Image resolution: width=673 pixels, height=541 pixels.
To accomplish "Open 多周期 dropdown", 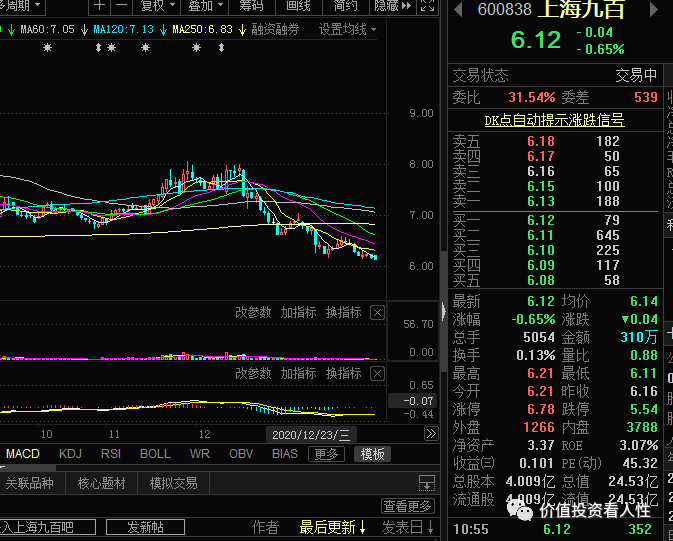I will [21, 6].
